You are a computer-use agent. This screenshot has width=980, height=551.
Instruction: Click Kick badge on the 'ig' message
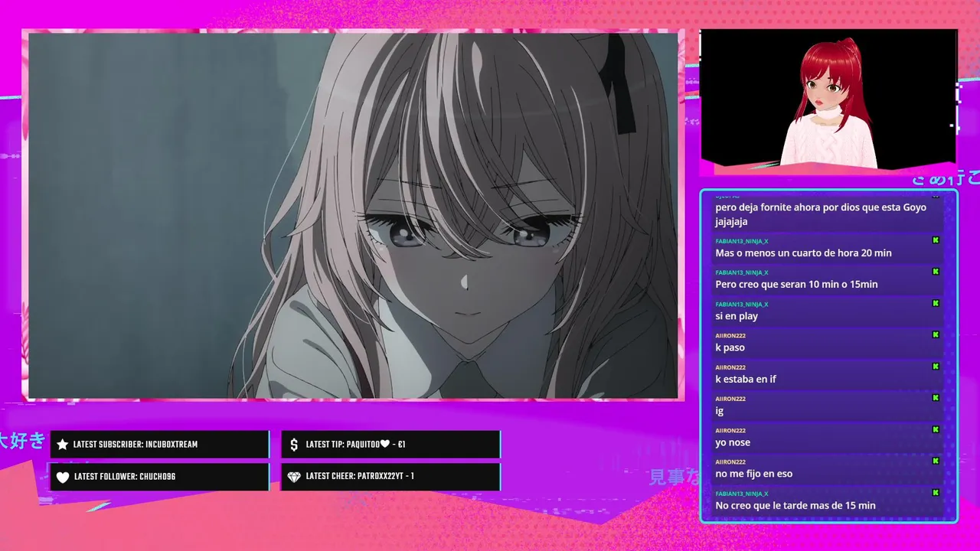click(936, 398)
